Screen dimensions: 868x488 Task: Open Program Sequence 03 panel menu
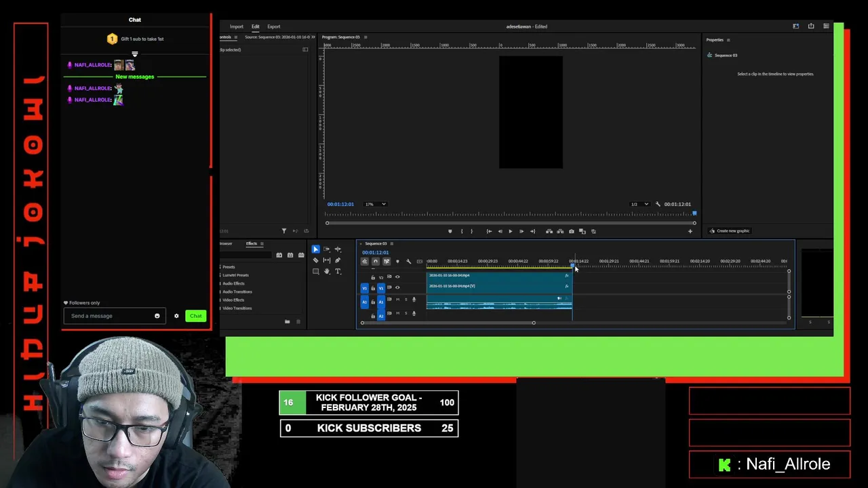coord(365,37)
